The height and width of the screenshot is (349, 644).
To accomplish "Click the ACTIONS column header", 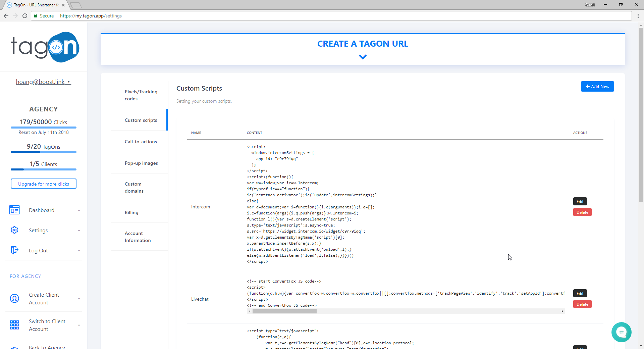I will 580,133.
